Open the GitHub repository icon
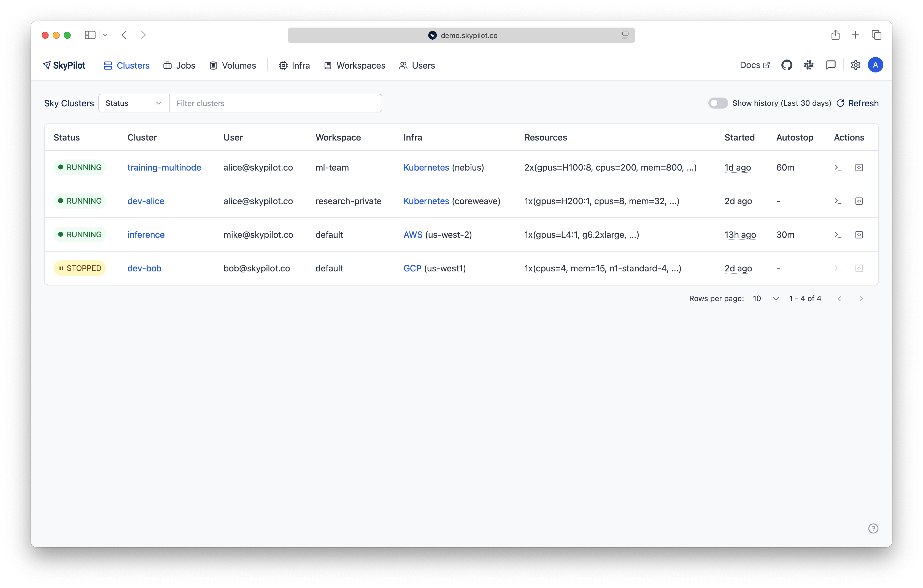The width and height of the screenshot is (923, 588). pyautogui.click(x=787, y=65)
